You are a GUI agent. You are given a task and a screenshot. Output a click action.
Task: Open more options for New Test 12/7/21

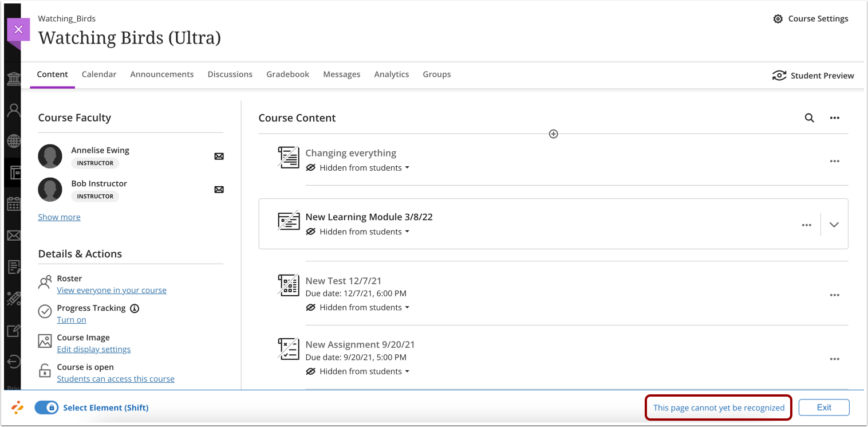(x=835, y=295)
